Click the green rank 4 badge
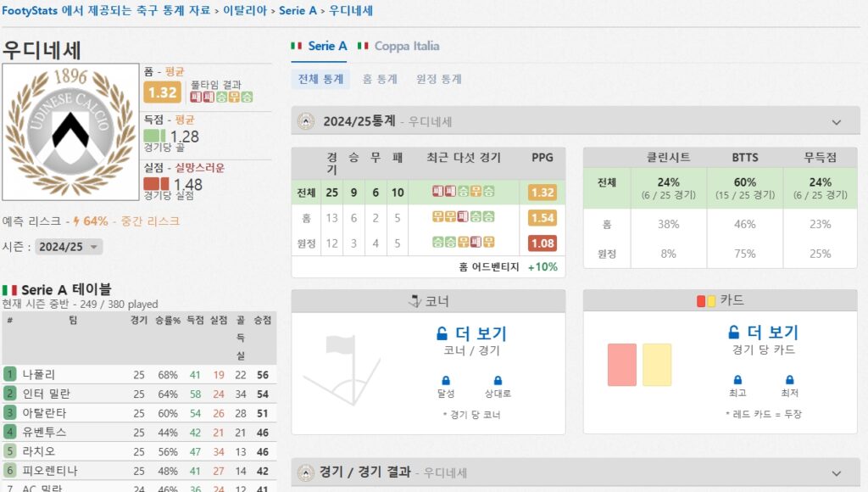Image resolution: width=868 pixels, height=492 pixels. tap(9, 432)
